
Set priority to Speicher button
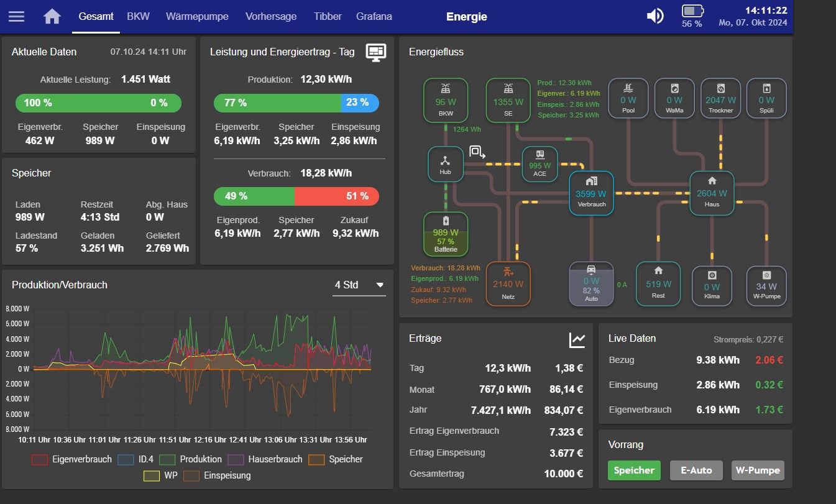tap(634, 470)
